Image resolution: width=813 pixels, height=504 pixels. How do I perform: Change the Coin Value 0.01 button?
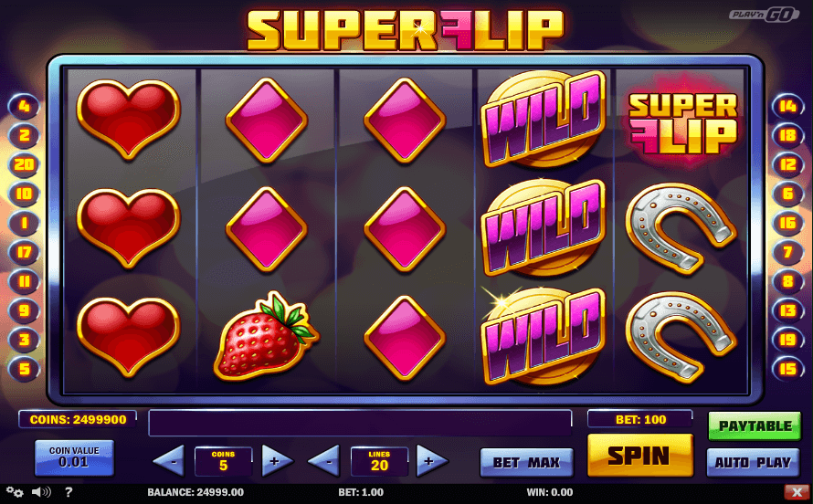74,458
